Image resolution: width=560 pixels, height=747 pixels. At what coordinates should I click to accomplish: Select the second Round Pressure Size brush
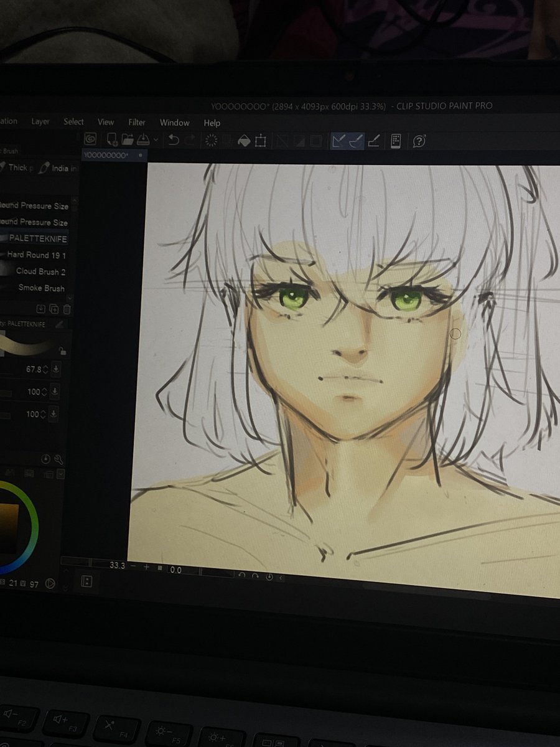(x=34, y=222)
